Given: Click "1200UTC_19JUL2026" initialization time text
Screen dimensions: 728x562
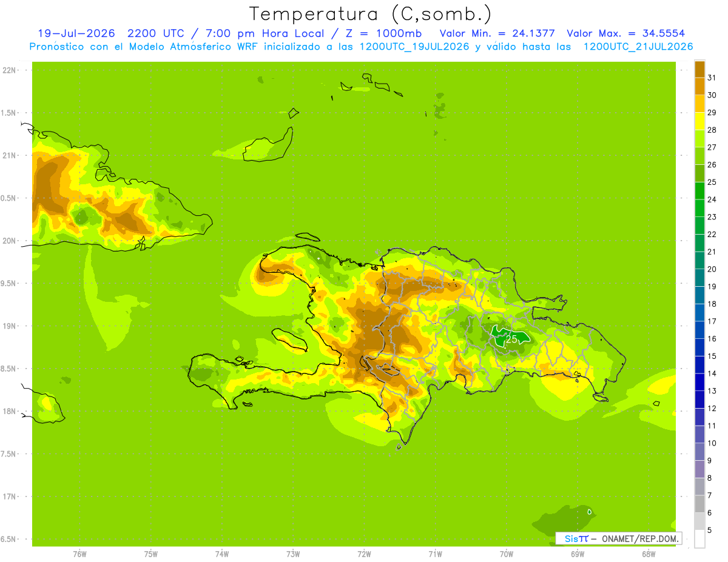Looking at the screenshot, I should pos(415,47).
